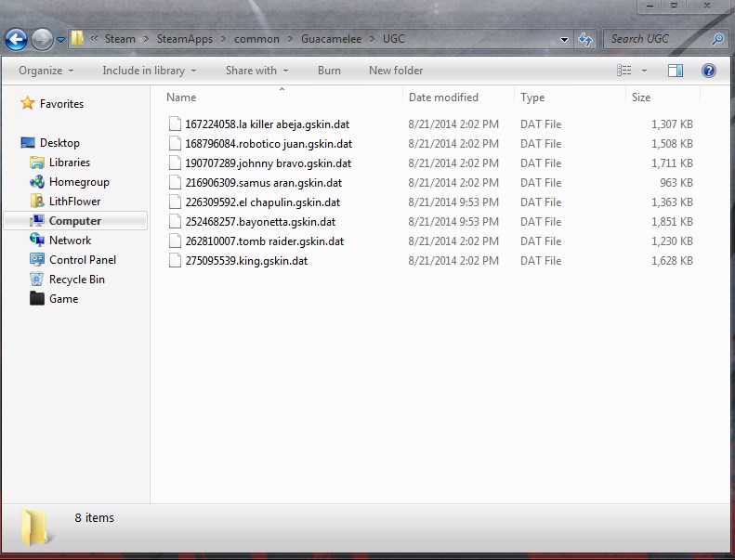The width and height of the screenshot is (735, 560).
Task: Click the 963 KB size cell
Action: click(676, 183)
